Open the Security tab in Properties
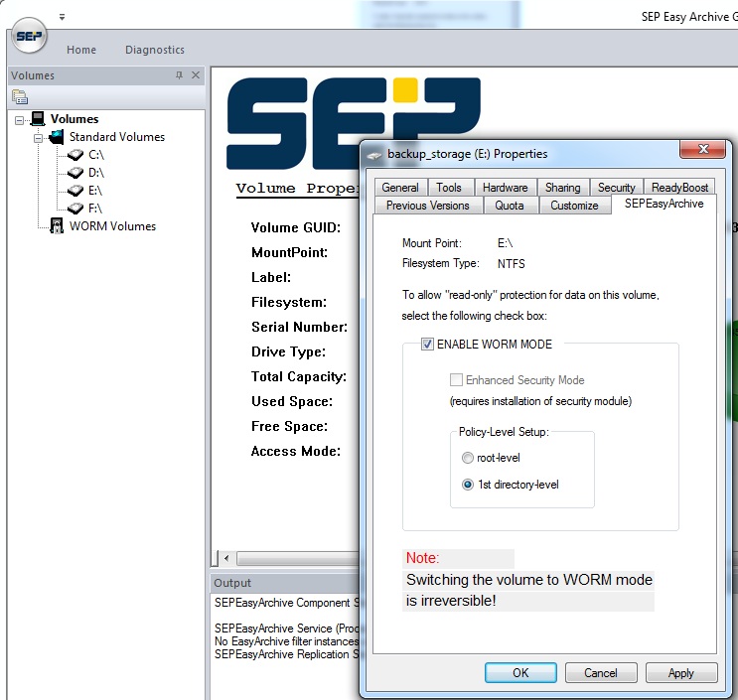738x700 pixels. coord(616,188)
